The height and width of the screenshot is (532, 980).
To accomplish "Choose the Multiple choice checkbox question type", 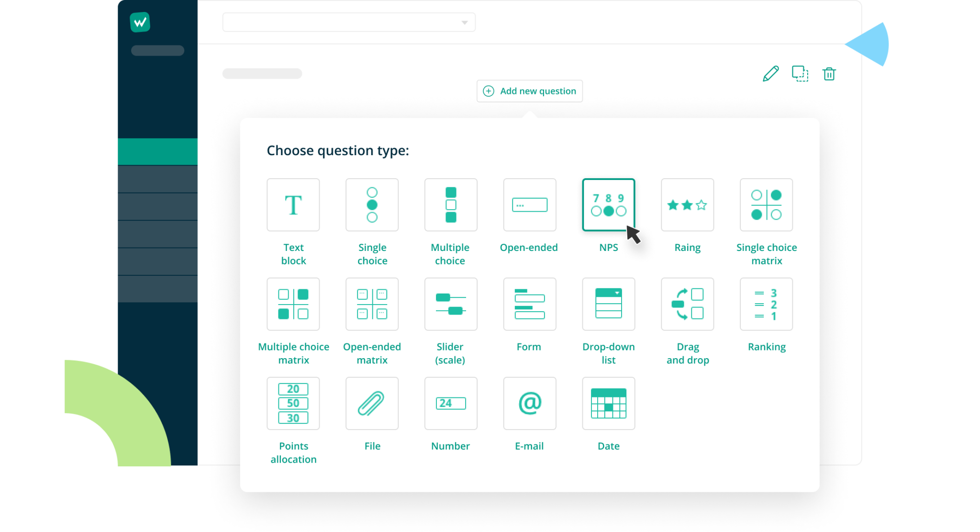I will pyautogui.click(x=450, y=205).
